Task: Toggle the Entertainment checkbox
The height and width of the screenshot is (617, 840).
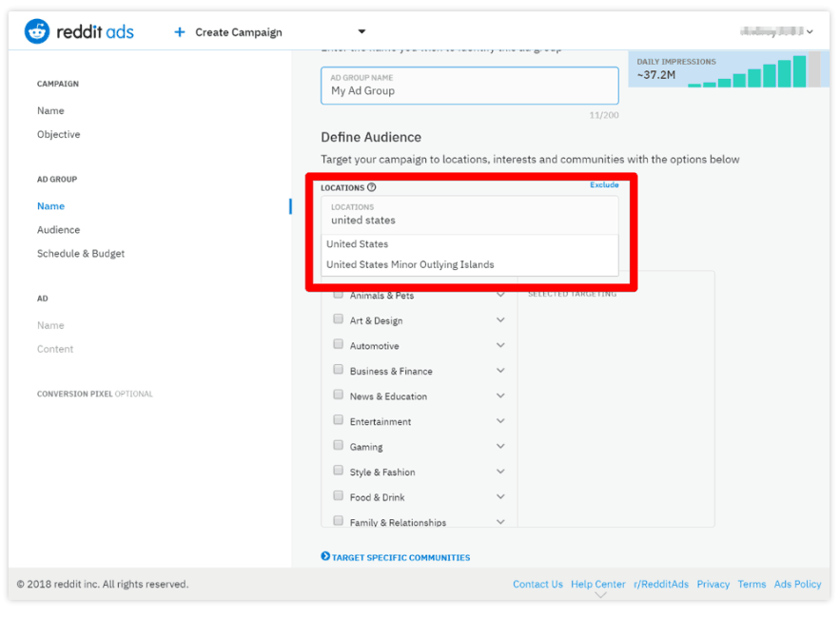Action: click(338, 420)
